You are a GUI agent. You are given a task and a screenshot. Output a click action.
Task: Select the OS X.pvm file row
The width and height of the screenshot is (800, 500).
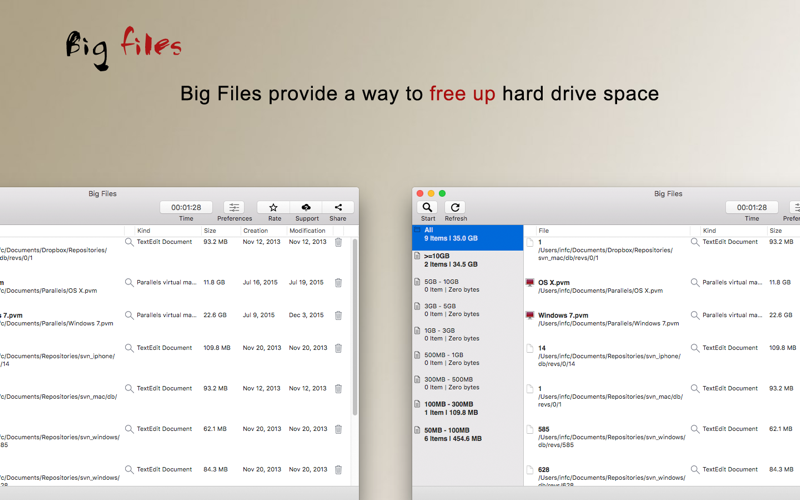click(x=662, y=286)
